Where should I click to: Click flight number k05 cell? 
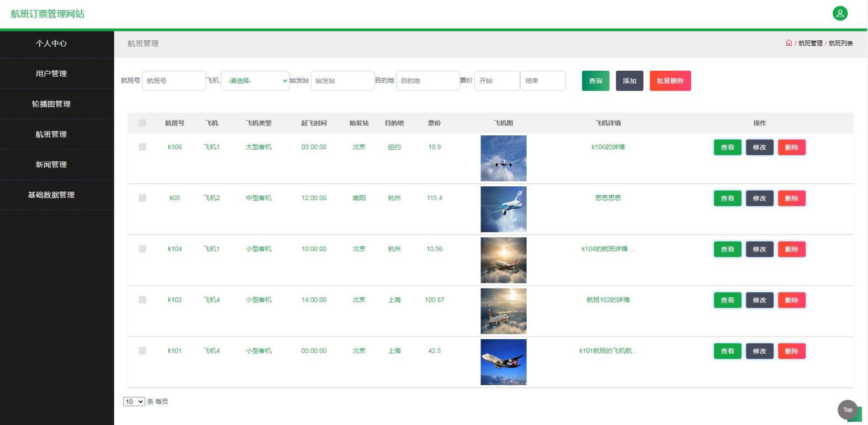pos(174,198)
